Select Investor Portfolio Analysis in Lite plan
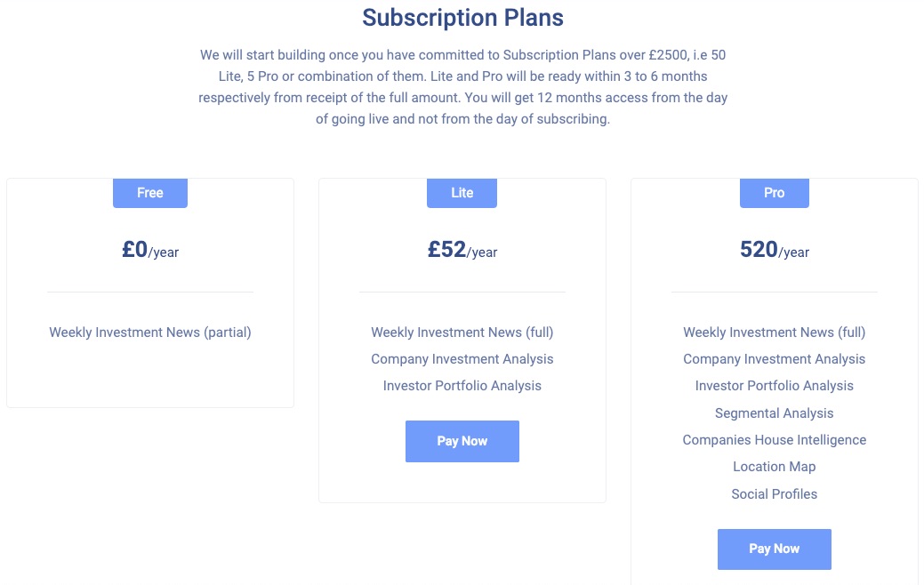924x585 pixels. (x=462, y=386)
